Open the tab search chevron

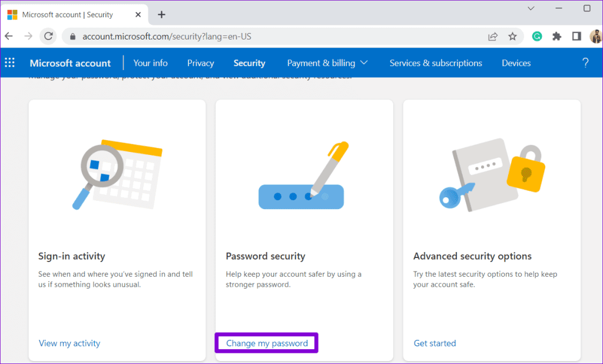531,8
